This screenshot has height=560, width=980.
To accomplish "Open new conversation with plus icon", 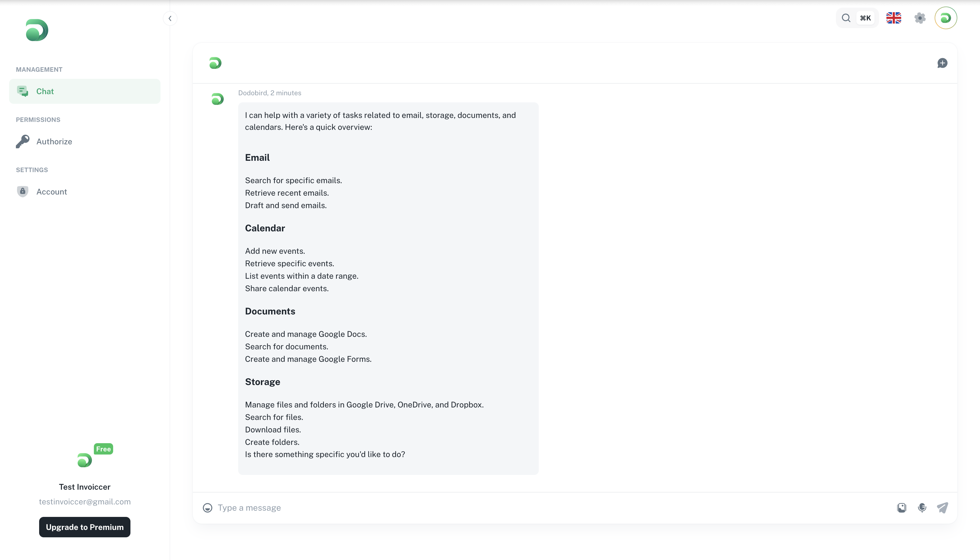I will coord(942,63).
